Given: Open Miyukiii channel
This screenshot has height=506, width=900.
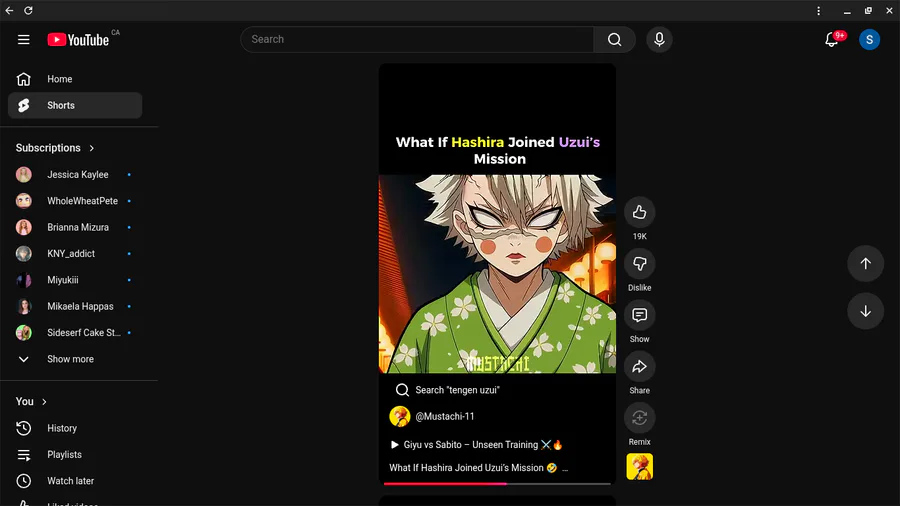Looking at the screenshot, I should (75, 280).
